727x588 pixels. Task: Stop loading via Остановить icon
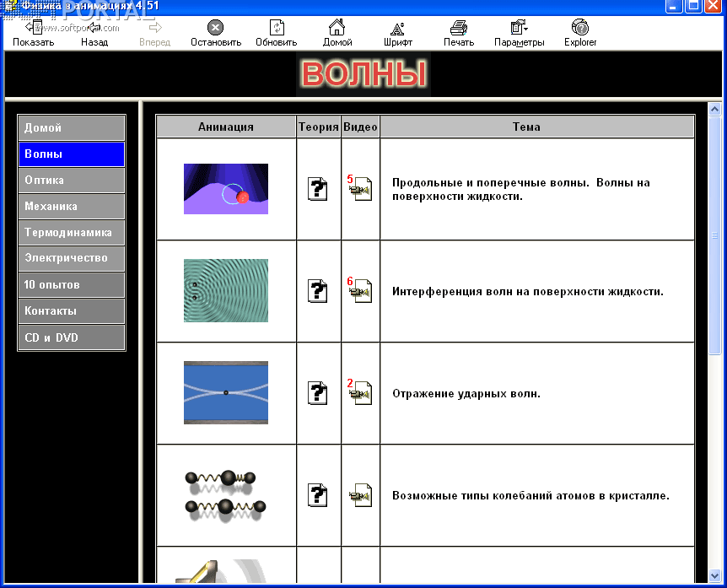pos(215,28)
